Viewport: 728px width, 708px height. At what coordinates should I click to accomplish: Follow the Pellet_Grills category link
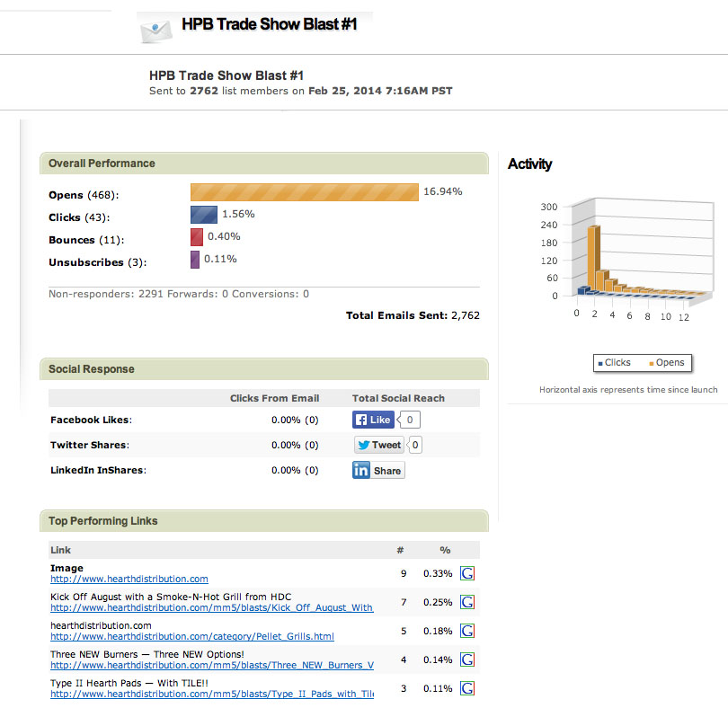[191, 637]
